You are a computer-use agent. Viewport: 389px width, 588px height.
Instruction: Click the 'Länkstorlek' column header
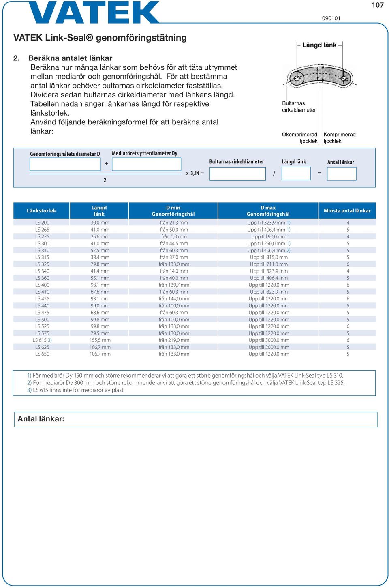click(x=41, y=211)
